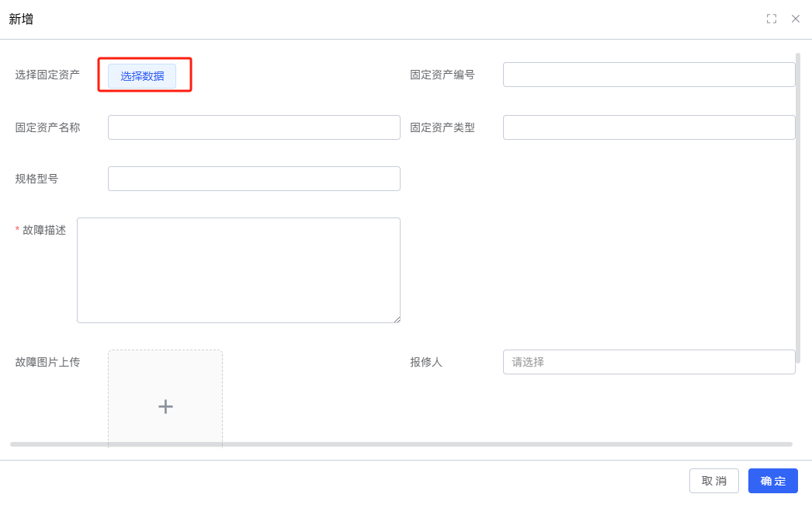812x508 pixels.
Task: Click the horizontal scrollbar above the footer
Action: (401, 444)
